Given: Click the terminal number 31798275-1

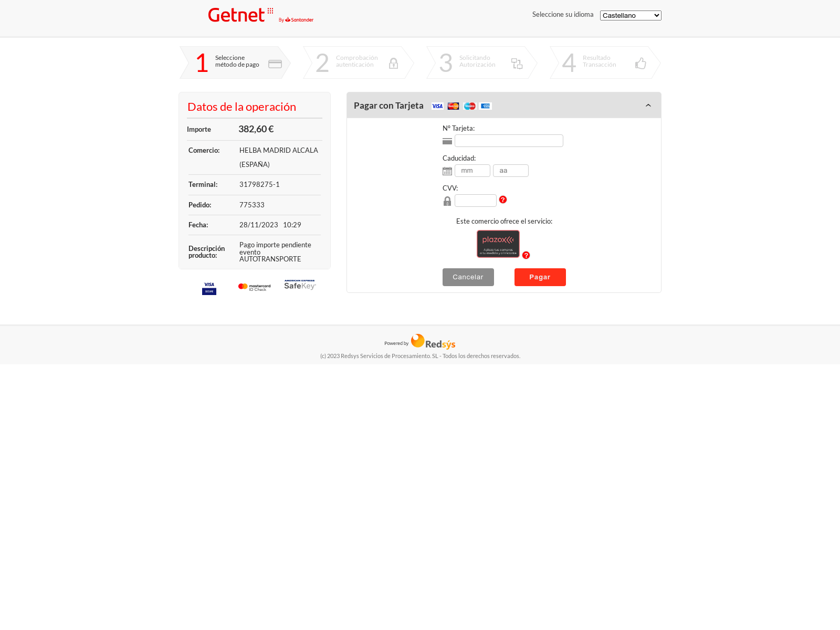Looking at the screenshot, I should [x=259, y=184].
